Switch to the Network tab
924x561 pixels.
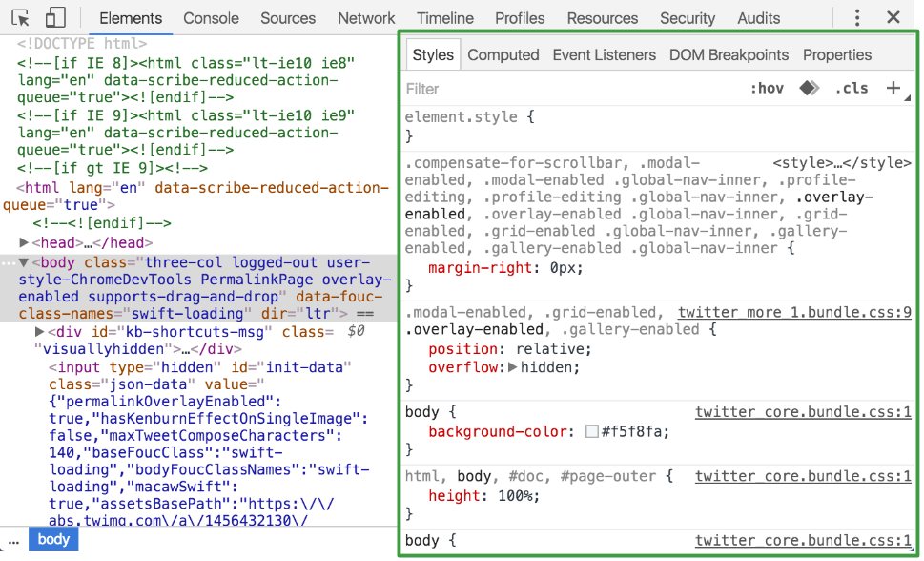click(366, 18)
